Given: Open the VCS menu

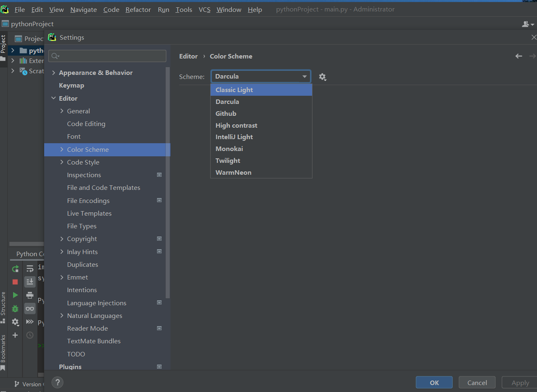Looking at the screenshot, I should click(204, 9).
